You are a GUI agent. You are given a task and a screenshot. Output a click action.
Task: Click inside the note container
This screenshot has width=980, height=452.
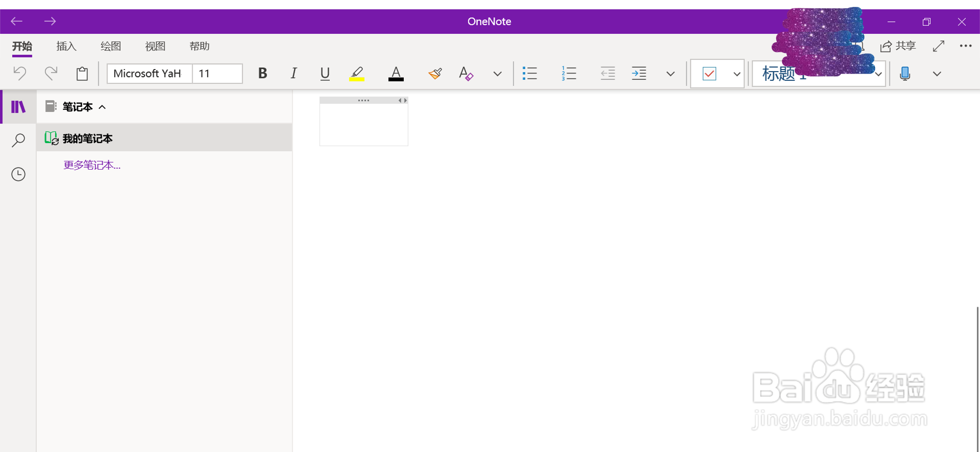(364, 125)
